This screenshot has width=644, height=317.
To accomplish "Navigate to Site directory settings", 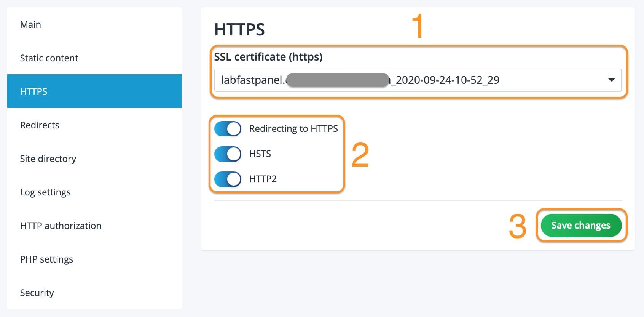I will pyautogui.click(x=48, y=159).
